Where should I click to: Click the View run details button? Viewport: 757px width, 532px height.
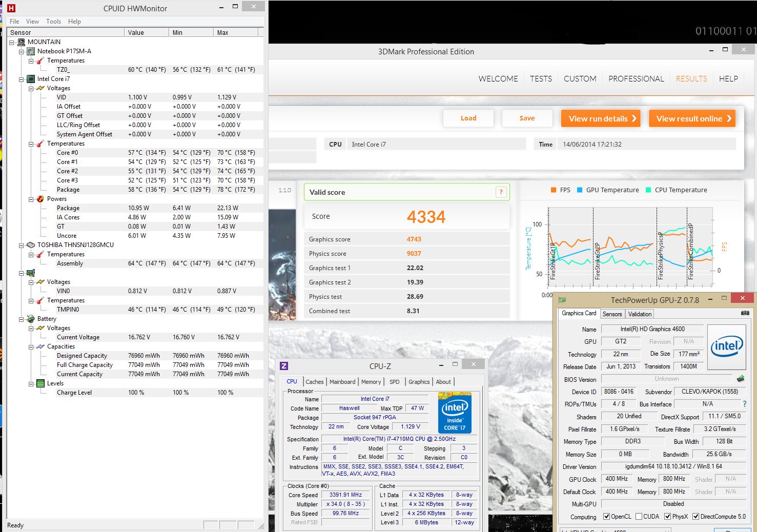click(x=602, y=118)
